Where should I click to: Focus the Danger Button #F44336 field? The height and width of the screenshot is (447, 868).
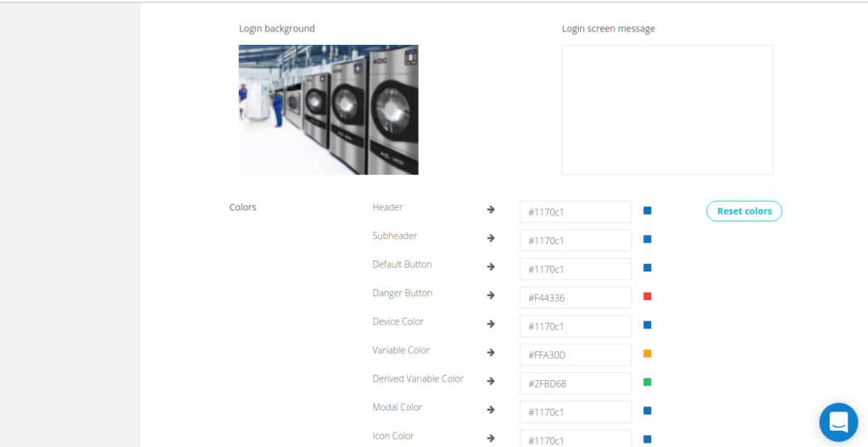coord(576,298)
